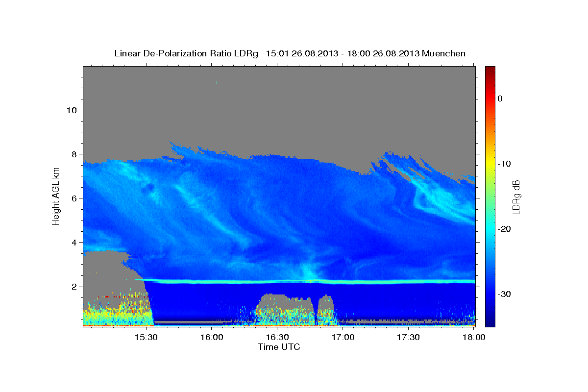Click the 17:30 time tick label
The height and width of the screenshot is (392, 588).
click(409, 338)
